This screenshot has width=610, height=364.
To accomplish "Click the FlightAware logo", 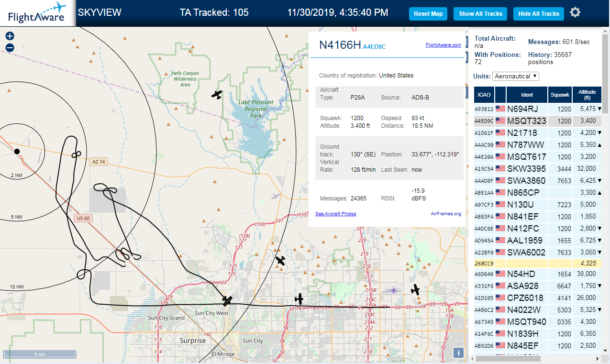I will 37,13.
